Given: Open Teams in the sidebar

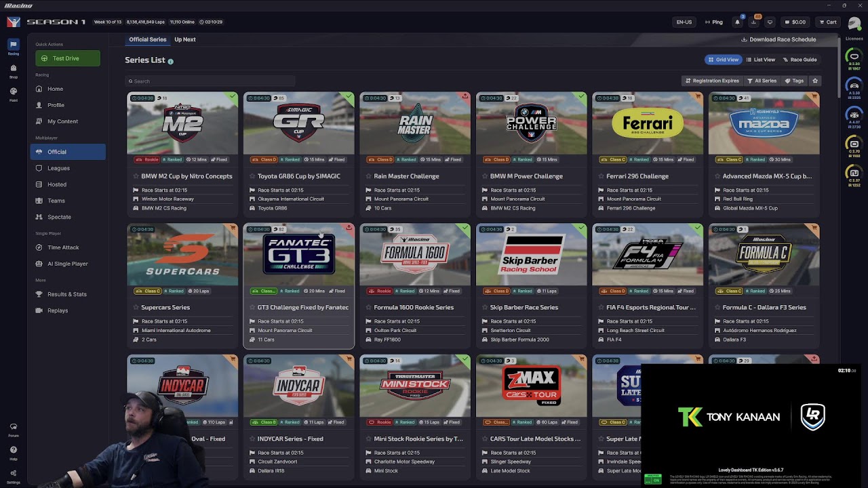Looking at the screenshot, I should coord(68,201).
